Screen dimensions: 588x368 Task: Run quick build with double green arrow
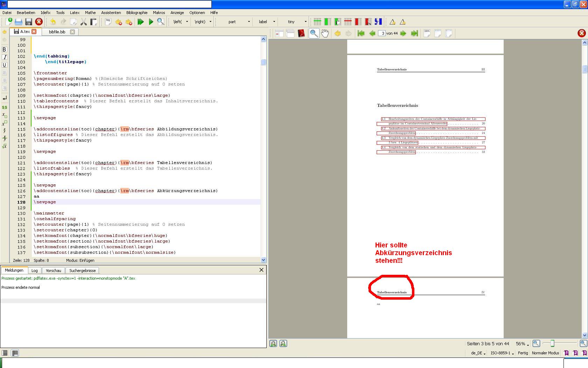(x=141, y=22)
